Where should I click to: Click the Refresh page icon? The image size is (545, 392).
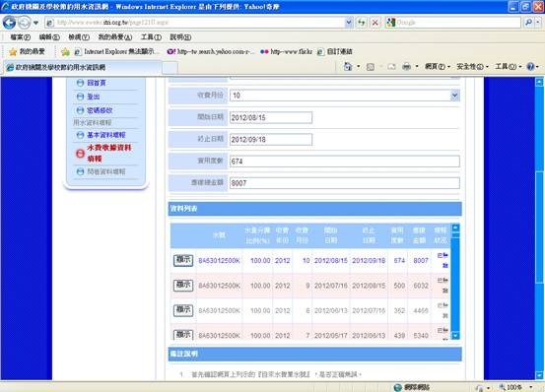(362, 23)
